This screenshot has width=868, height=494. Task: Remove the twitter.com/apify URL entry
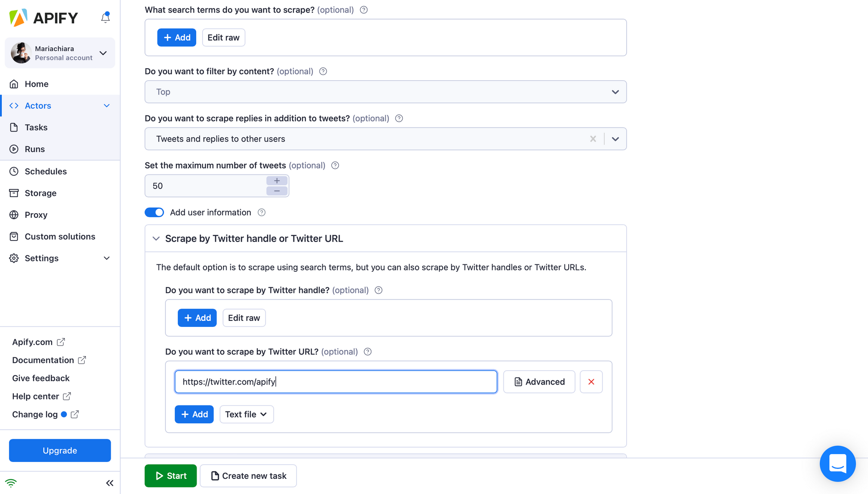point(591,382)
